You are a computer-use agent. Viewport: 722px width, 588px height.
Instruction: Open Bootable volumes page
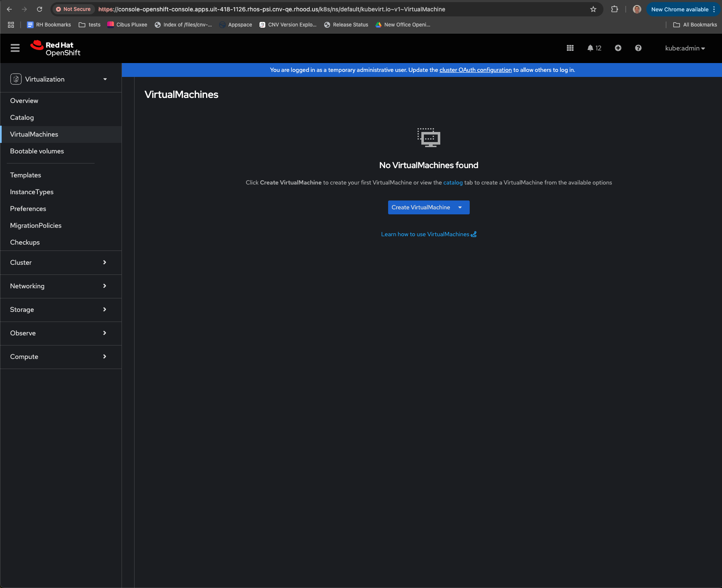[x=61, y=151]
